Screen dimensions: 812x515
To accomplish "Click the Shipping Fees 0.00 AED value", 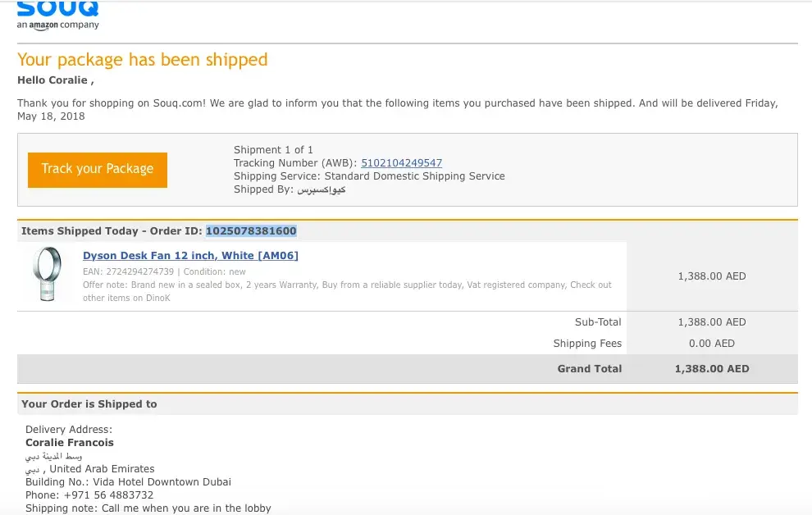I will tap(711, 344).
